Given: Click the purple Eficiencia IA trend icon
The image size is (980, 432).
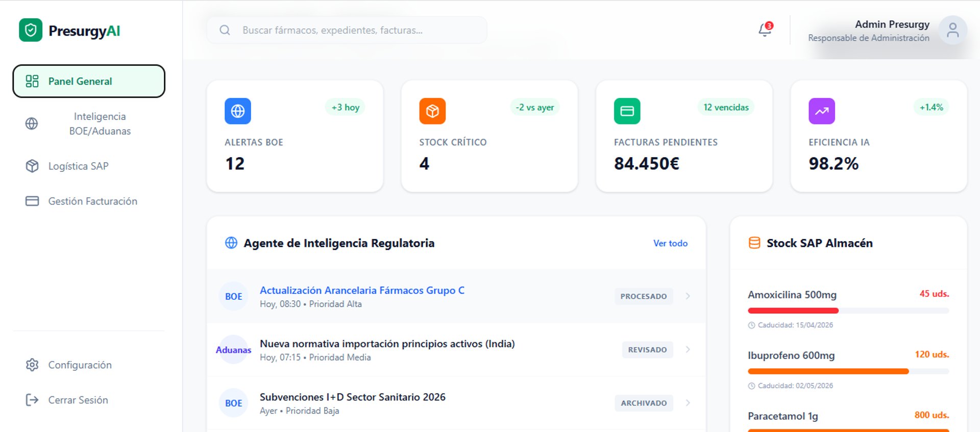Looking at the screenshot, I should (822, 111).
